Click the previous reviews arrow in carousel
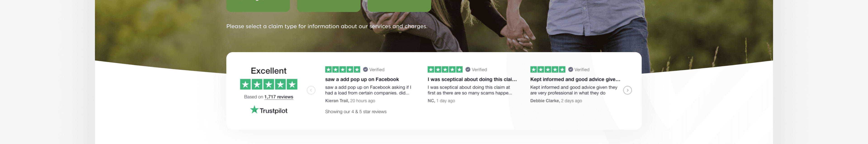The image size is (868, 144). [311, 90]
